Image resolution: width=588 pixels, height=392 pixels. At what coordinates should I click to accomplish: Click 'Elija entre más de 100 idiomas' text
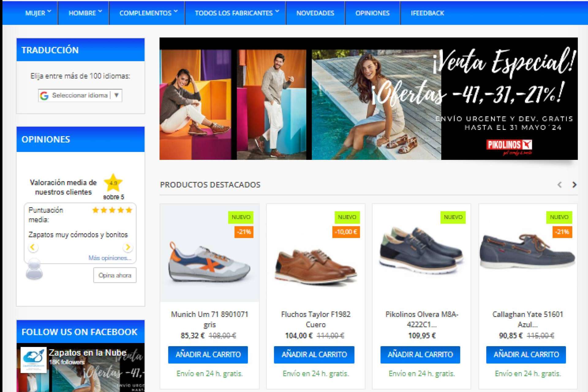point(80,76)
